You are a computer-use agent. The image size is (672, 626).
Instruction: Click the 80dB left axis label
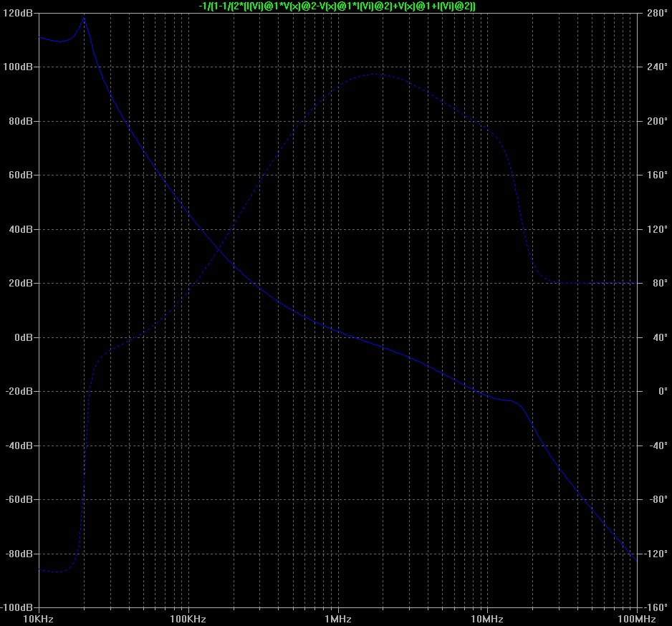pyautogui.click(x=21, y=121)
